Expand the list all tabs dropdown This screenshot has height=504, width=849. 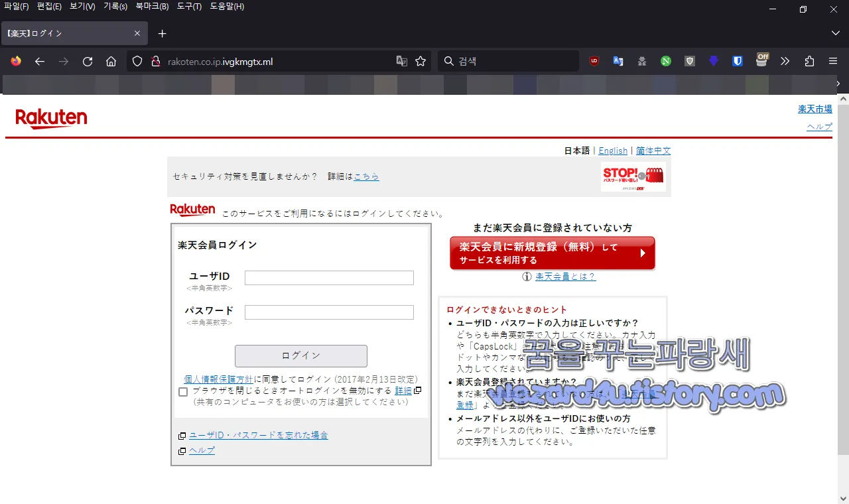pyautogui.click(x=836, y=33)
